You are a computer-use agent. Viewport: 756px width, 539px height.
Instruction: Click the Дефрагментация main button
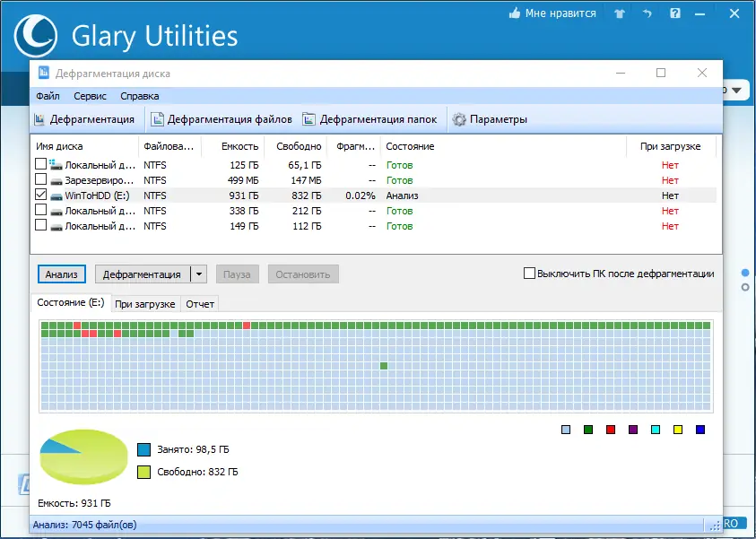(x=143, y=274)
